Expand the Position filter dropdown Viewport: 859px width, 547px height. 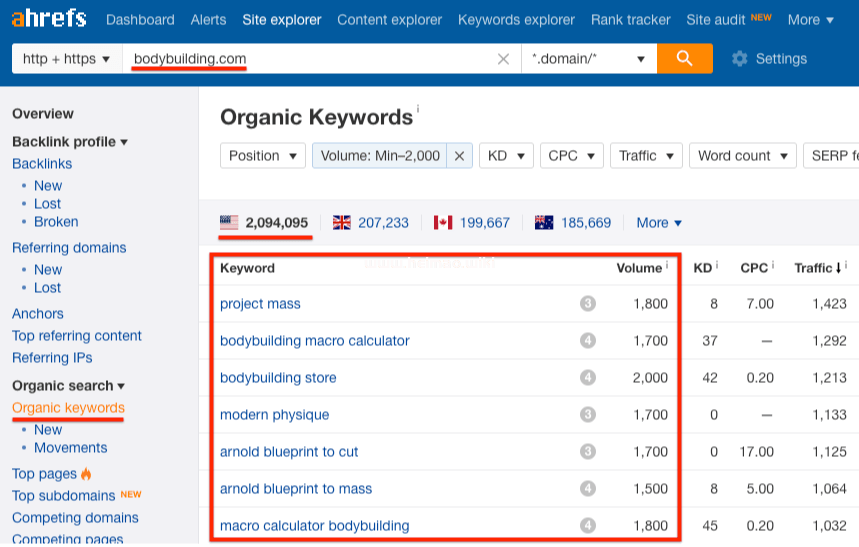click(263, 156)
